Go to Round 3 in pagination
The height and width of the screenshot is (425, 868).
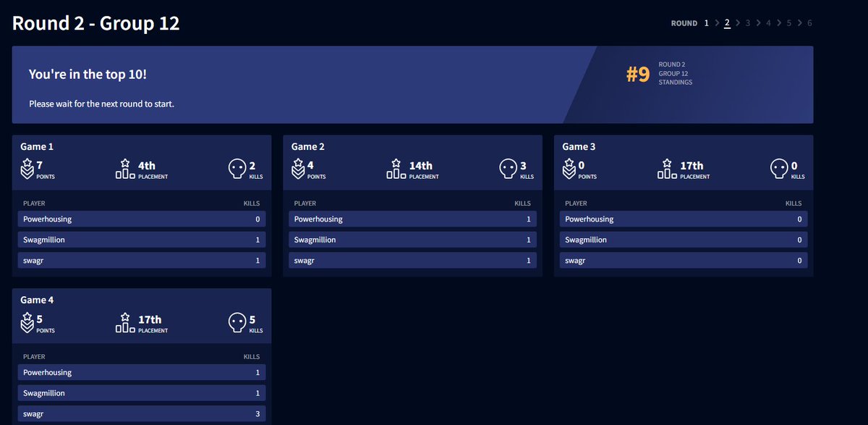click(x=748, y=23)
